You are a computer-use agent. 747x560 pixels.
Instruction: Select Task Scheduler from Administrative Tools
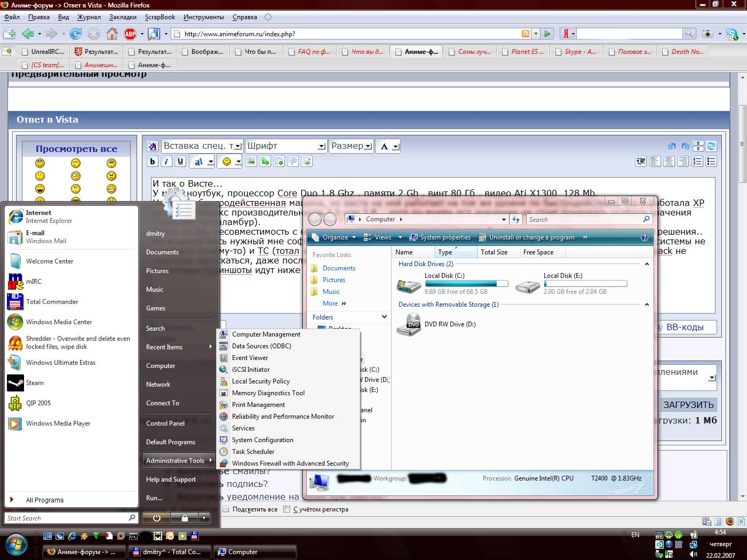[253, 452]
